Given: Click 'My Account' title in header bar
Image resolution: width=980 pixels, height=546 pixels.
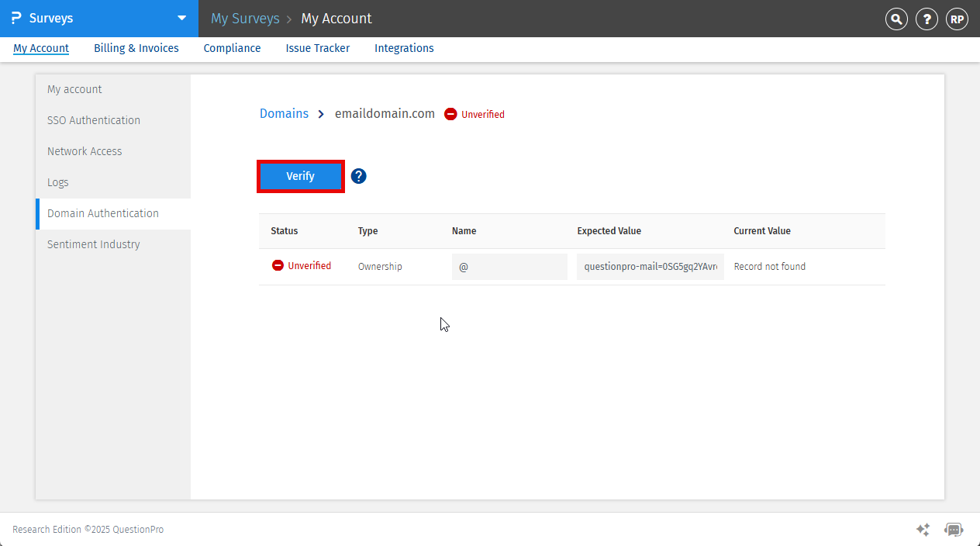Looking at the screenshot, I should click(336, 18).
